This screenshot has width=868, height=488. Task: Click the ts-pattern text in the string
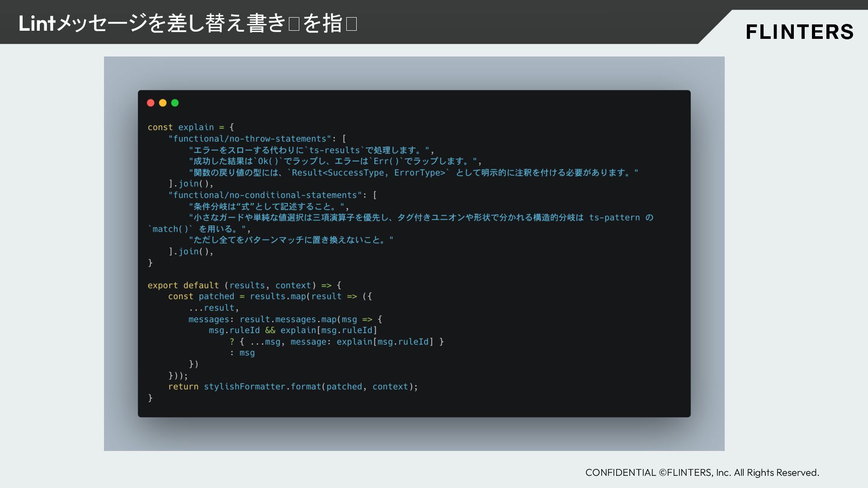[x=614, y=218]
